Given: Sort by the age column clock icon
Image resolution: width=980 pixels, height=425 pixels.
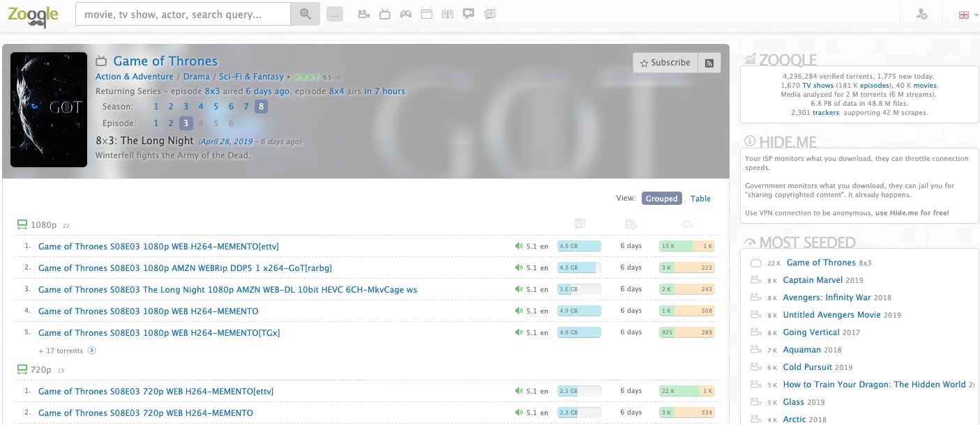Looking at the screenshot, I should 631,224.
